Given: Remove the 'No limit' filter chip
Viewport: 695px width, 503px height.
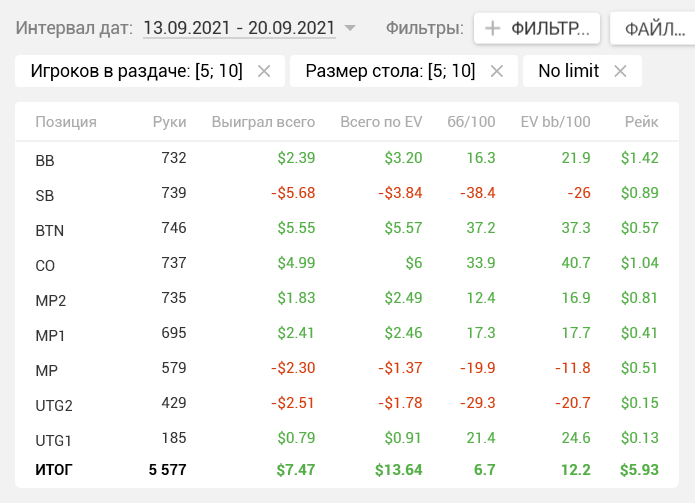Looking at the screenshot, I should (x=620, y=71).
